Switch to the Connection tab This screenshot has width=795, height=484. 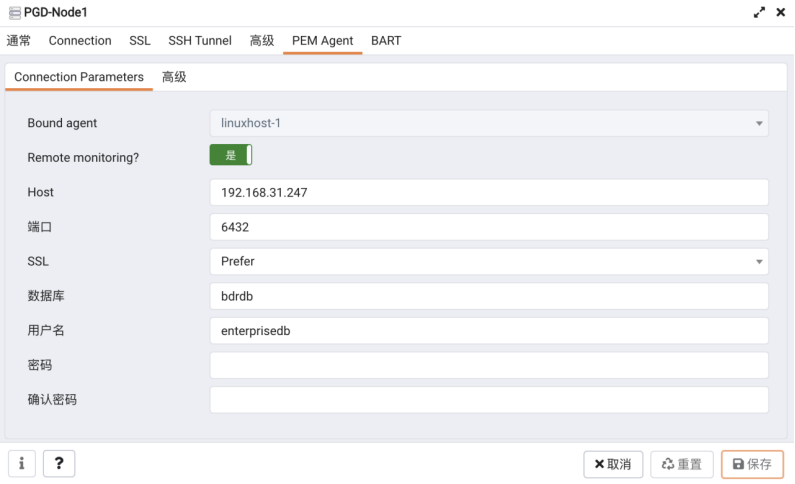pyautogui.click(x=80, y=41)
